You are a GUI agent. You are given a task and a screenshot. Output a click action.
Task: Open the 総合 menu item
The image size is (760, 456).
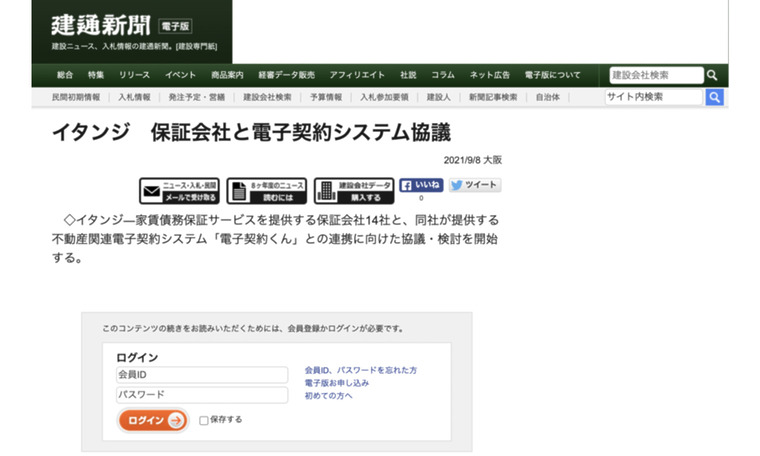(x=65, y=75)
